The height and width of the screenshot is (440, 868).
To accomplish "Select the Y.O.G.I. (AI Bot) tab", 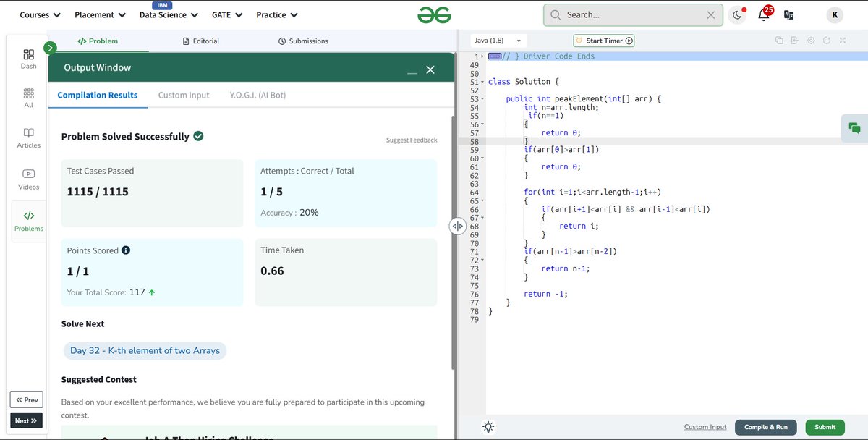I will pos(258,95).
